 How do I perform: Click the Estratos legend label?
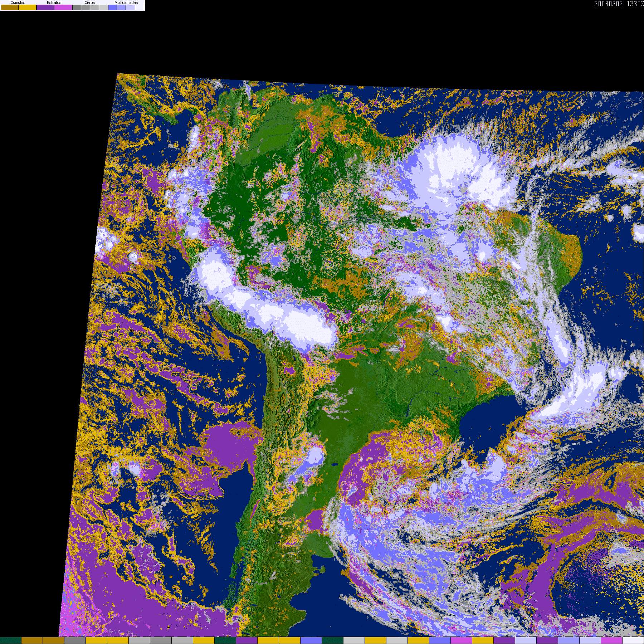pyautogui.click(x=54, y=3)
